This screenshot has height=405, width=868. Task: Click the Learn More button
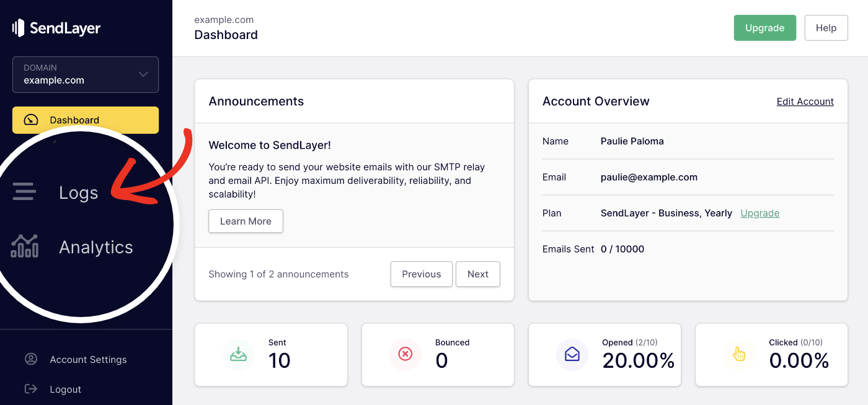point(246,221)
